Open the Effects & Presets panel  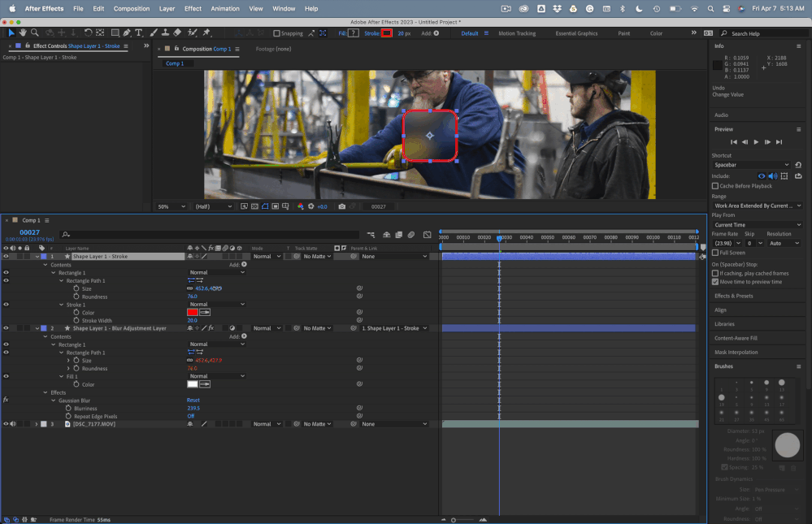(x=734, y=297)
